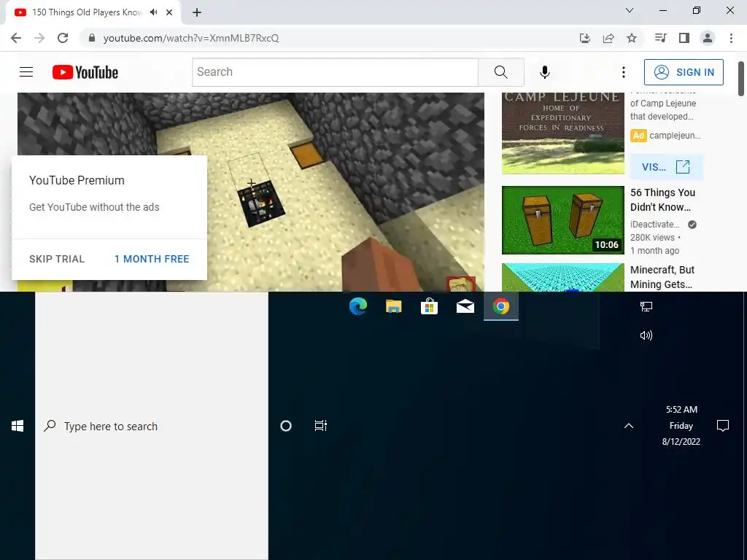Click the browser forward arrow

pyautogui.click(x=39, y=38)
